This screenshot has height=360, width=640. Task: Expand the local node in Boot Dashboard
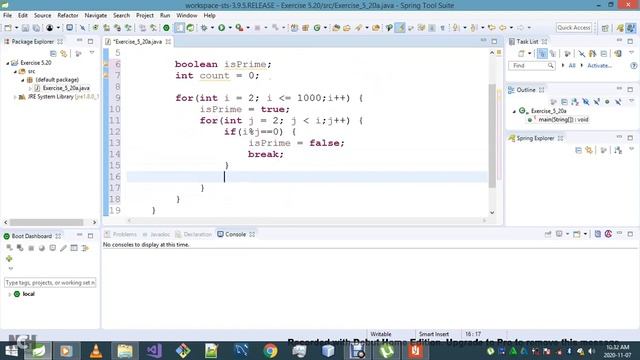pos(9,294)
